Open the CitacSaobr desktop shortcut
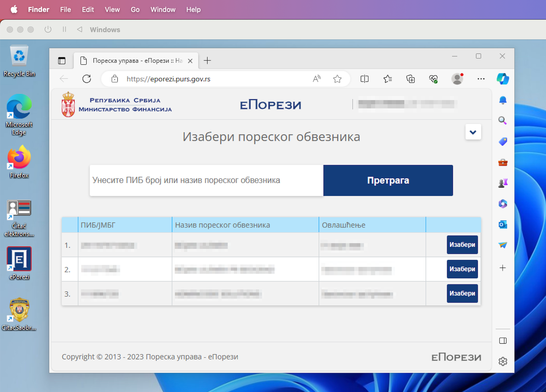Image resolution: width=546 pixels, height=392 pixels. click(x=19, y=314)
